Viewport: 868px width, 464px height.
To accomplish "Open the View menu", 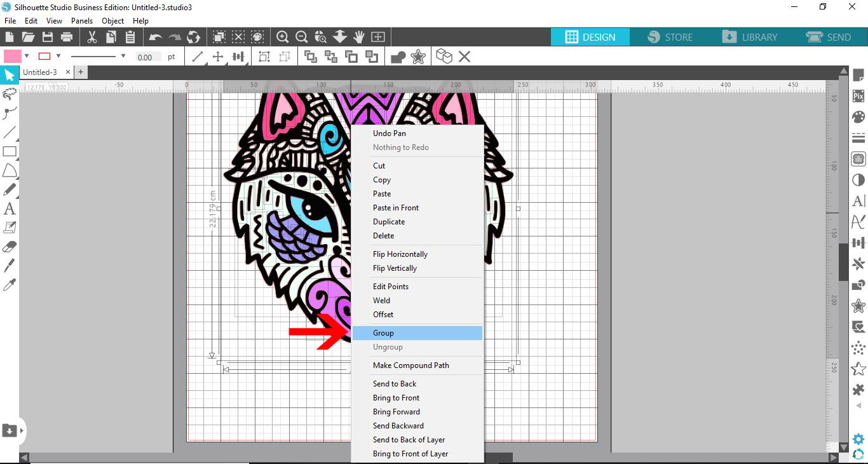I will 54,21.
